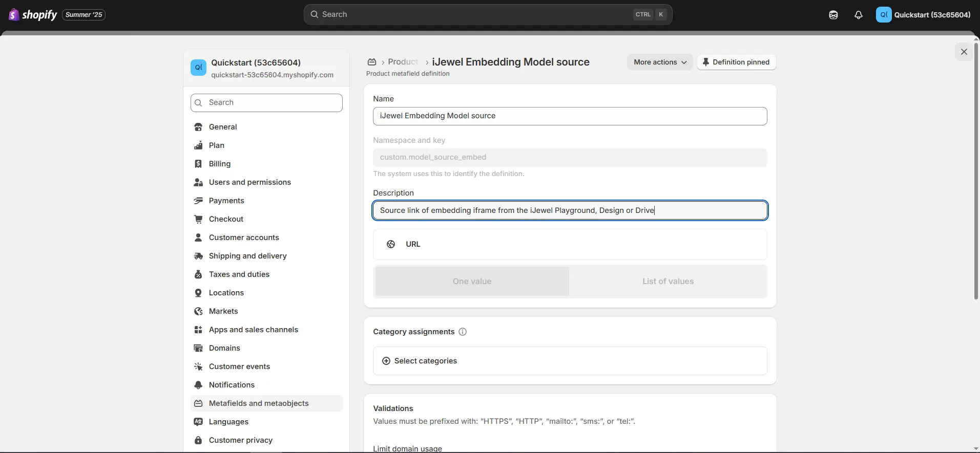Click the URL type globe icon
This screenshot has width=980, height=453.
391,244
